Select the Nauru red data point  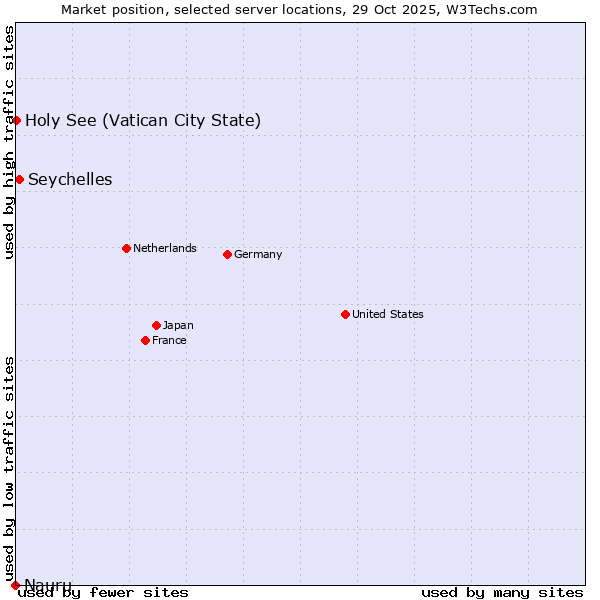15,585
